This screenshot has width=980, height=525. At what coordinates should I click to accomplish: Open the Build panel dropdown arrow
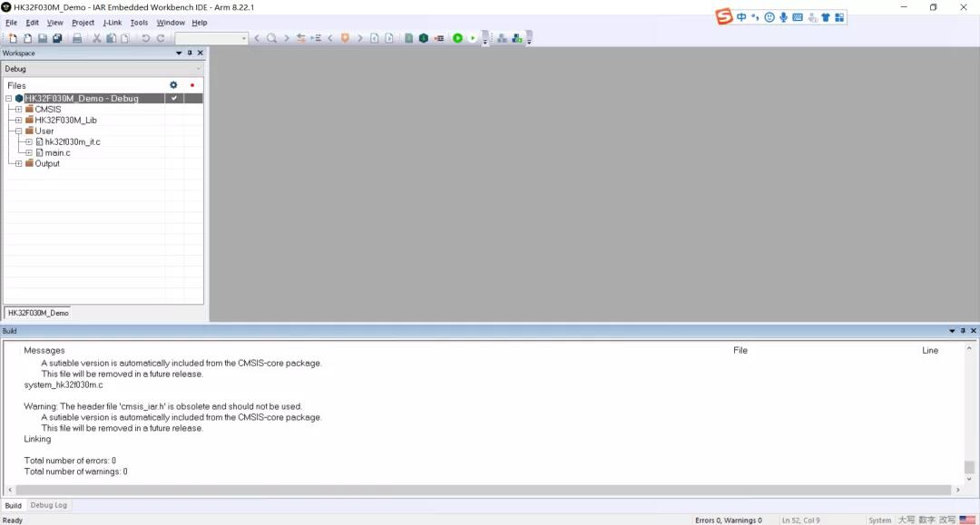point(952,331)
